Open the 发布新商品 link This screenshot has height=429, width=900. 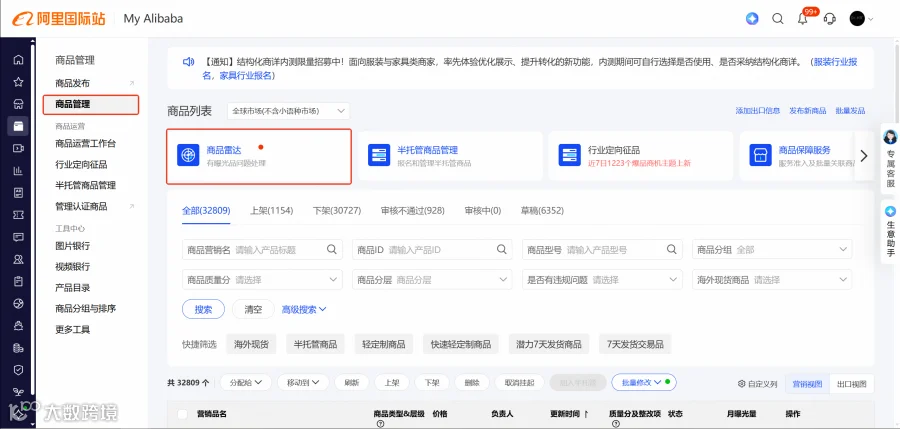click(x=808, y=111)
